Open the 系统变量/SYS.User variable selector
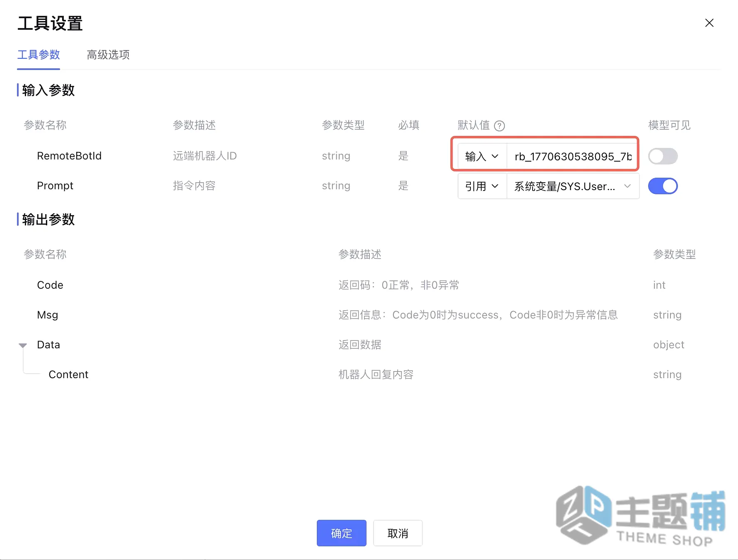738x560 pixels. (573, 186)
